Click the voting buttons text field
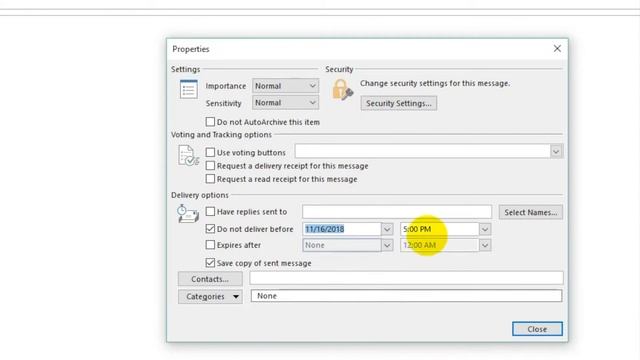The image size is (640, 360). tap(422, 151)
